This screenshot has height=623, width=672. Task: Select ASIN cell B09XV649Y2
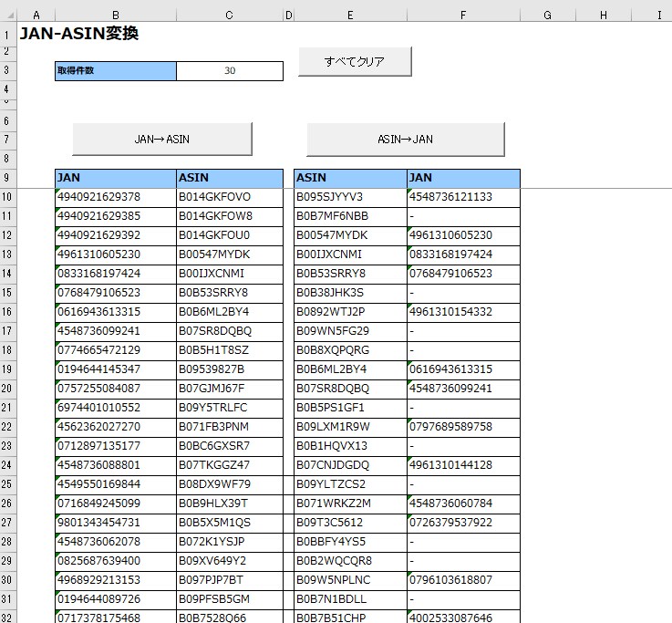pos(230,561)
